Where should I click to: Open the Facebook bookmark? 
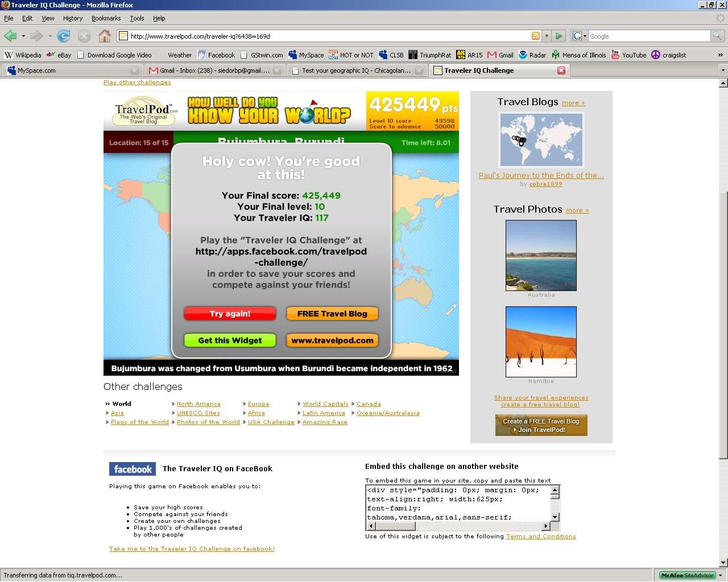point(216,55)
